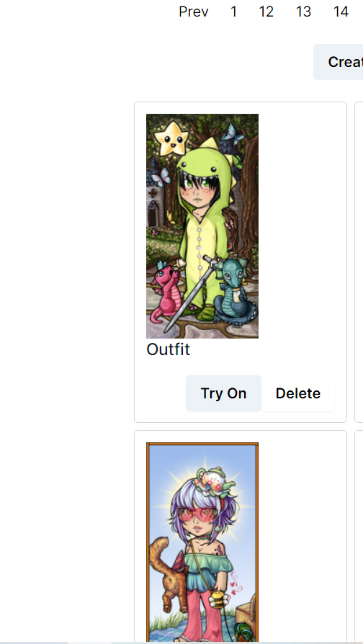Select page 13 in pagination
The width and height of the screenshot is (363, 644).
pos(303,12)
